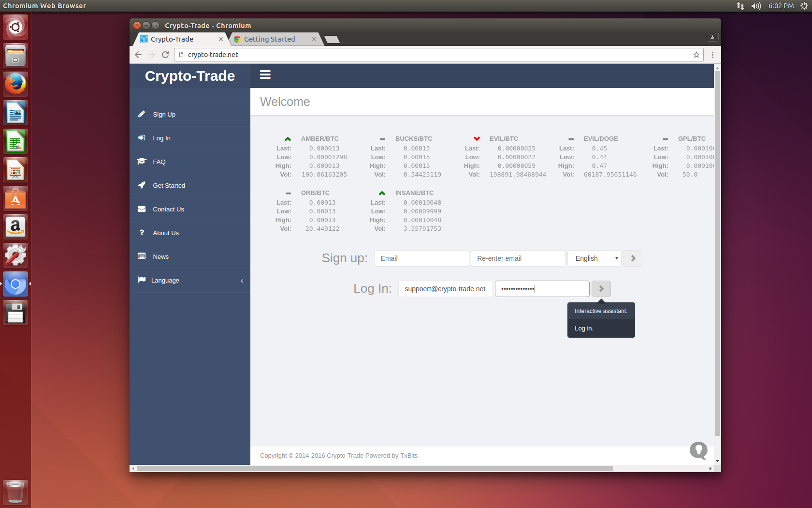This screenshot has width=812, height=508.
Task: Open the Trash in the dock
Action: (15, 493)
